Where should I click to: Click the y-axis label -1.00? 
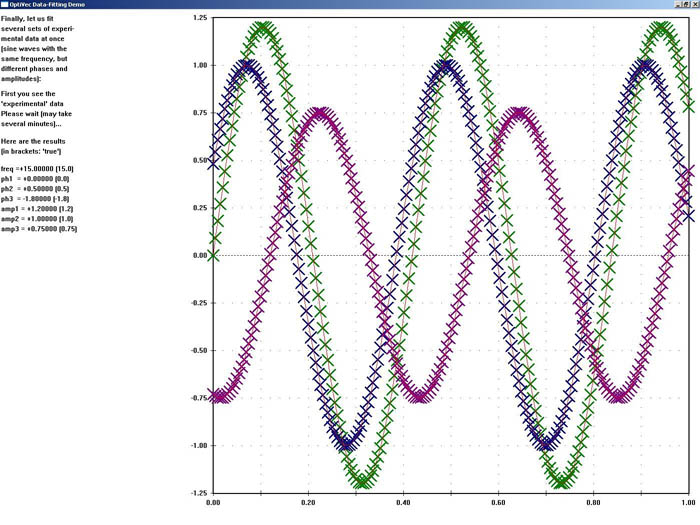199,446
